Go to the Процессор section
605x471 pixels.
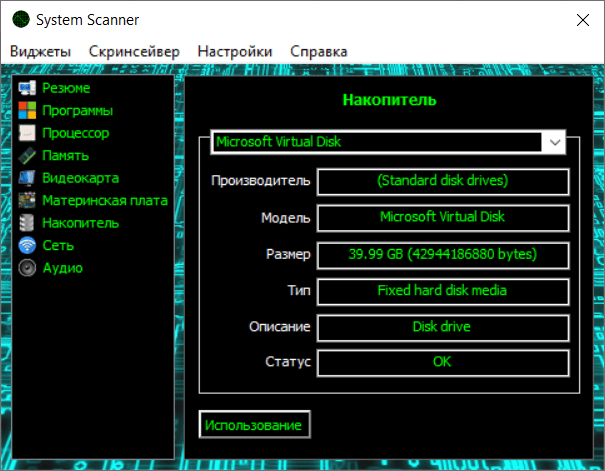tap(76, 133)
